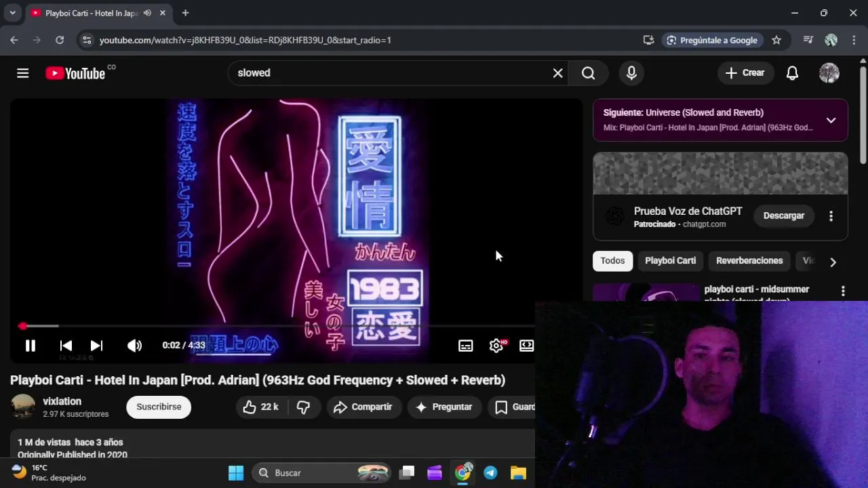Open the purple clapperboard taskbar app
Screen dimensions: 868x488
435,473
